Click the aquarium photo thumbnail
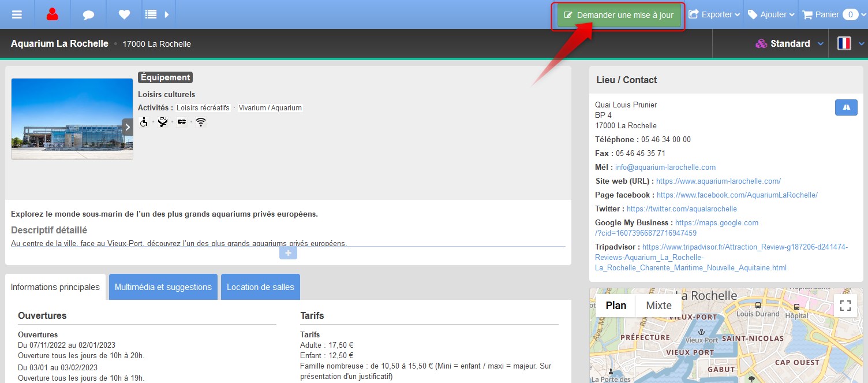This screenshot has height=383, width=868. point(72,119)
